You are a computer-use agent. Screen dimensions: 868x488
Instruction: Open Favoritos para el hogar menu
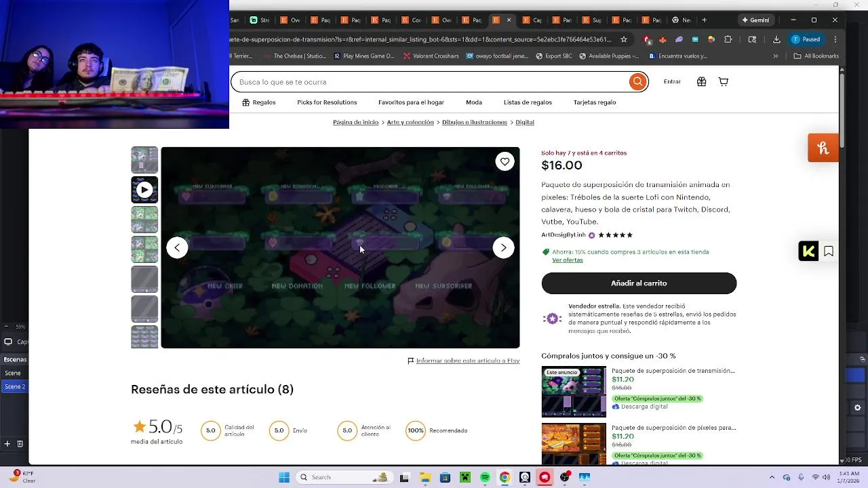point(411,102)
